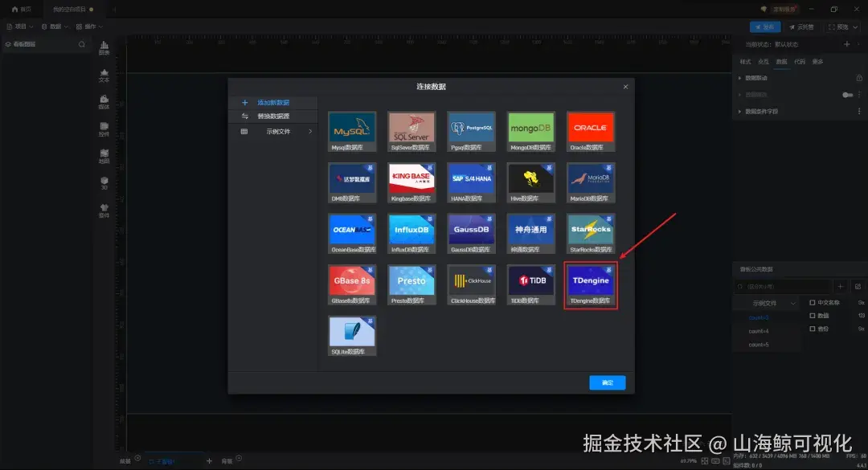
Task: Open the 数据 menu dropdown
Action: coord(55,27)
